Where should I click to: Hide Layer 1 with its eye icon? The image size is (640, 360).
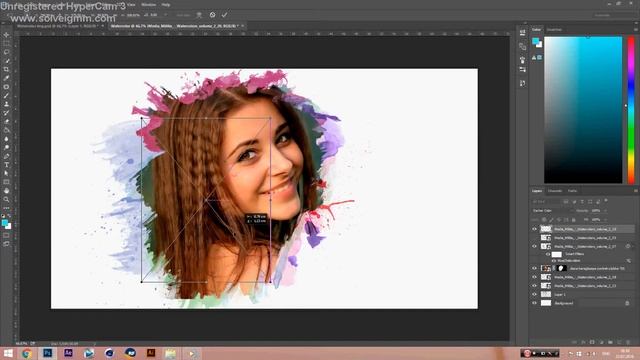point(534,294)
